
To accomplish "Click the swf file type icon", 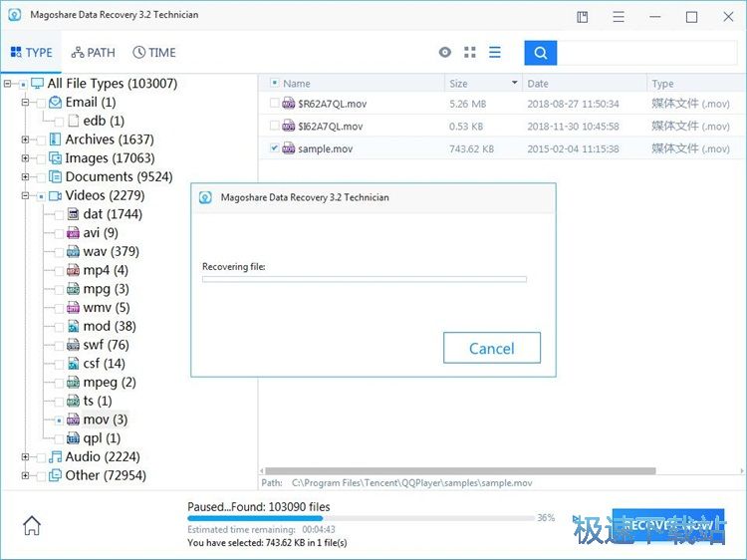I will (73, 345).
